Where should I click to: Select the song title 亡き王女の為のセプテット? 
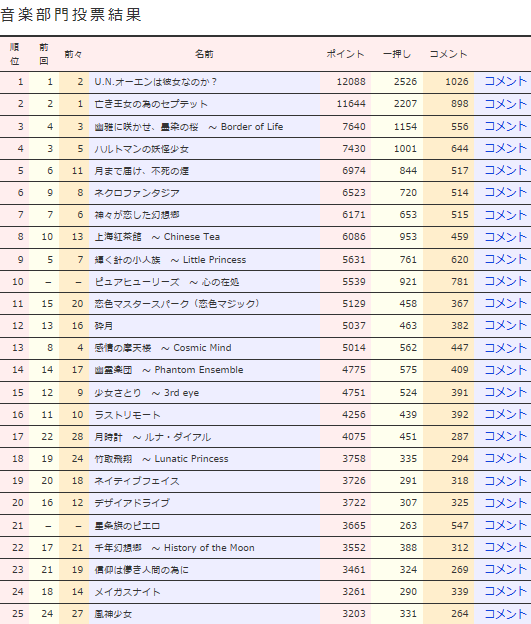coord(151,104)
